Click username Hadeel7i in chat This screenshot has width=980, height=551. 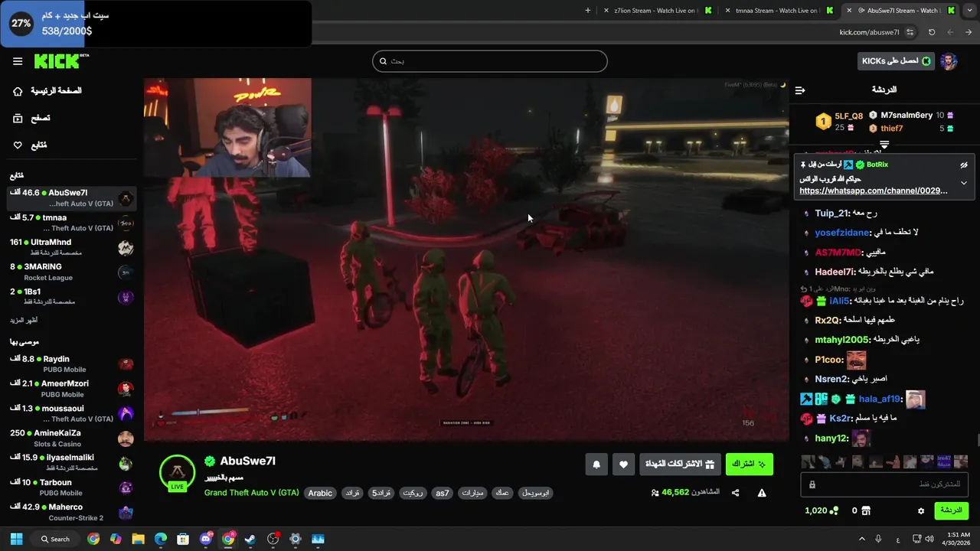pyautogui.click(x=835, y=272)
